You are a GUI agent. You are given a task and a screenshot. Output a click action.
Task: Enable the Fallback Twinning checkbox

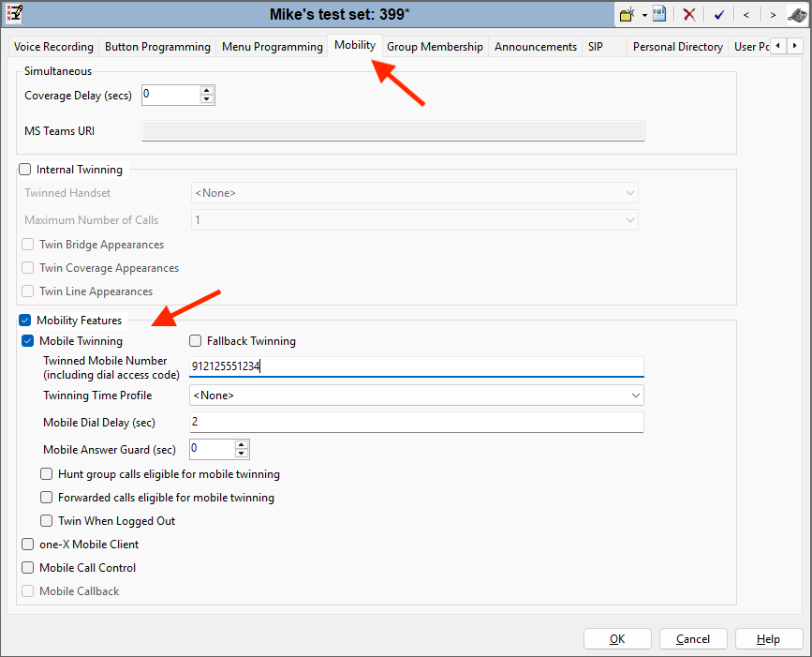click(x=196, y=341)
